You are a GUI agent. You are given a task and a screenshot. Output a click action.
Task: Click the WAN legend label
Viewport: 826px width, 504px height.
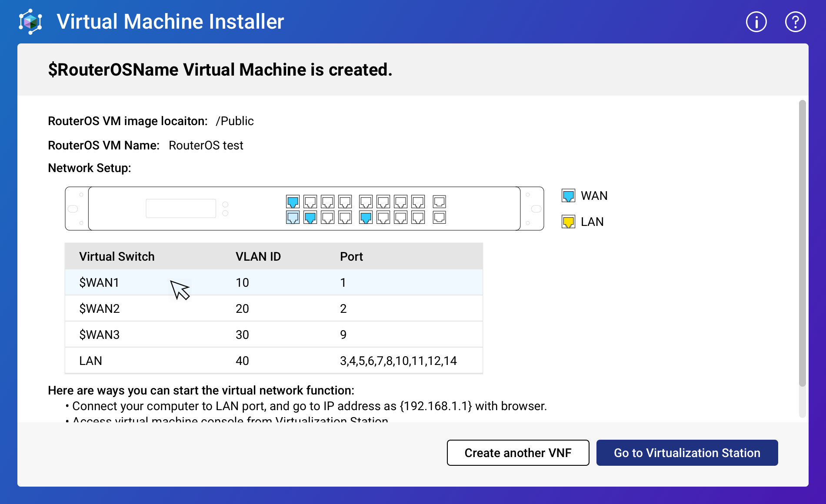click(x=594, y=196)
